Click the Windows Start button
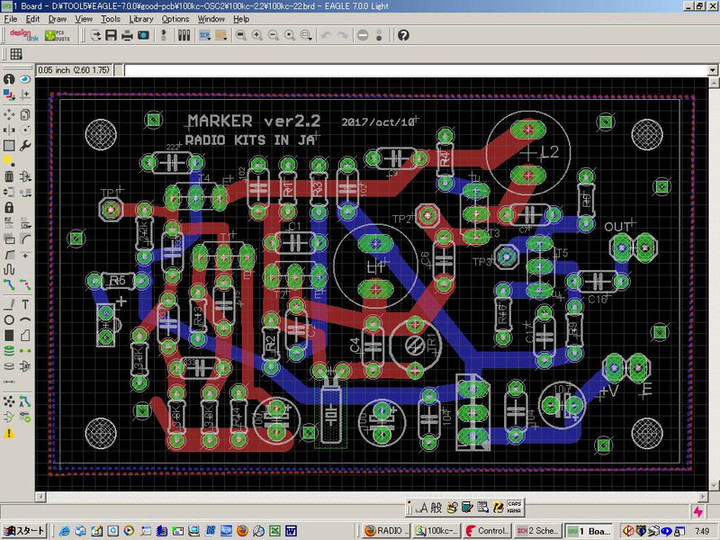 (x=24, y=530)
